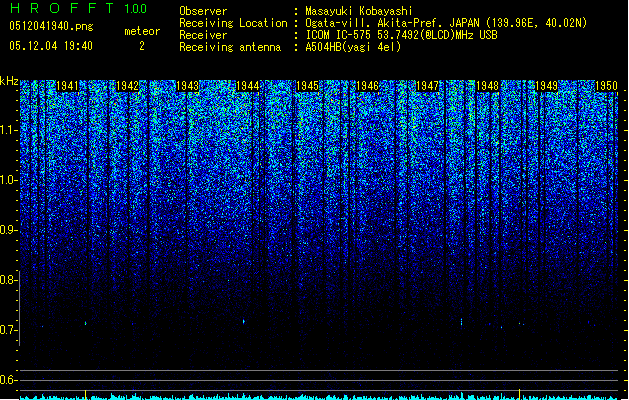Click the 1944 time marker

(248, 86)
